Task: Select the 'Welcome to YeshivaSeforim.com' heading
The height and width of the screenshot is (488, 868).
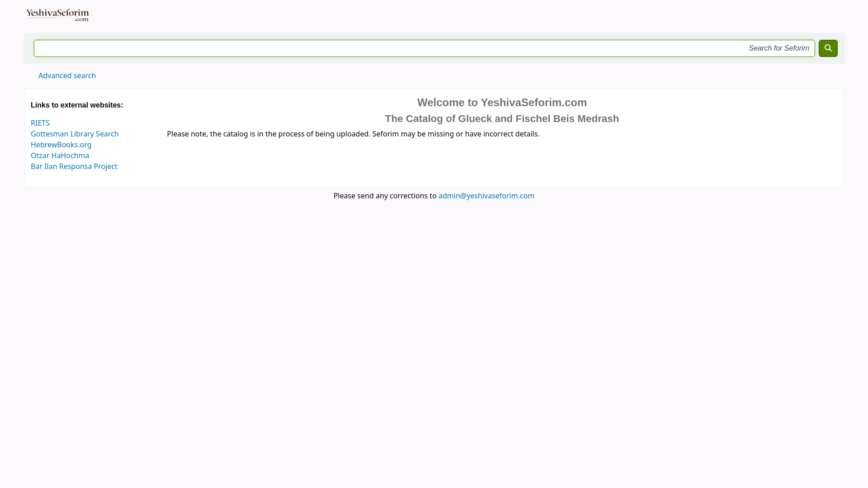Action: (502, 103)
